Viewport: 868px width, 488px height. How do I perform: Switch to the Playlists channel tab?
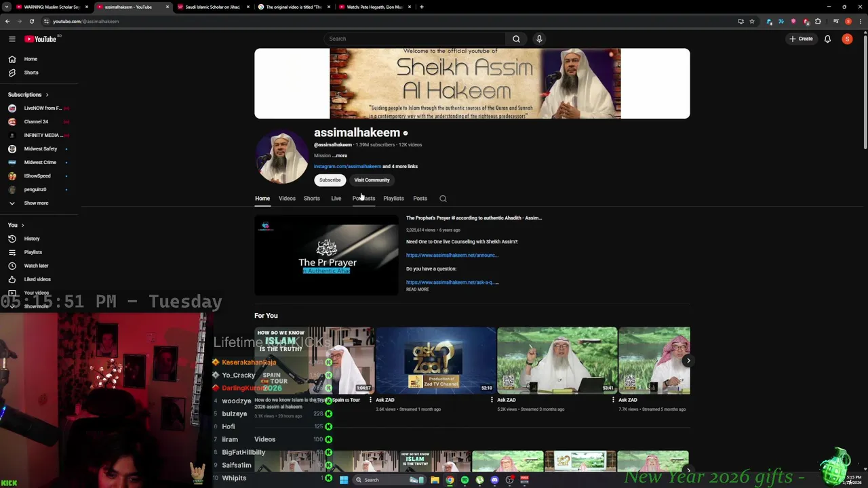(393, 199)
